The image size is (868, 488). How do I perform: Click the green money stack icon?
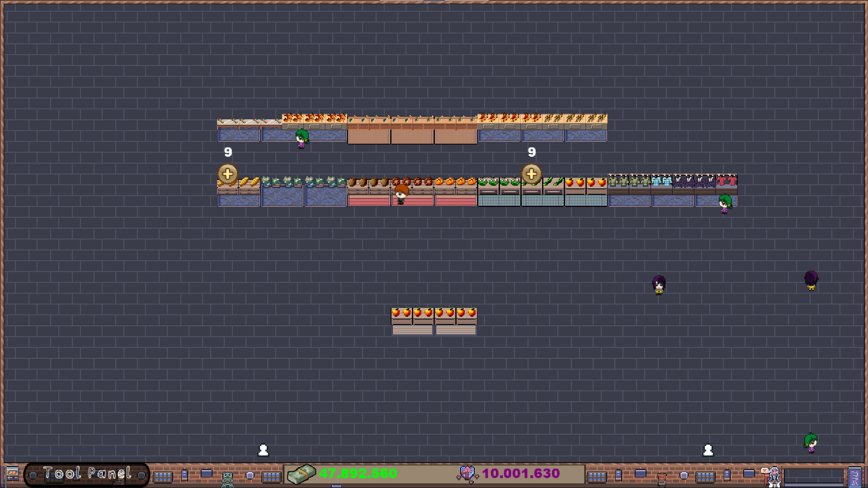[302, 474]
